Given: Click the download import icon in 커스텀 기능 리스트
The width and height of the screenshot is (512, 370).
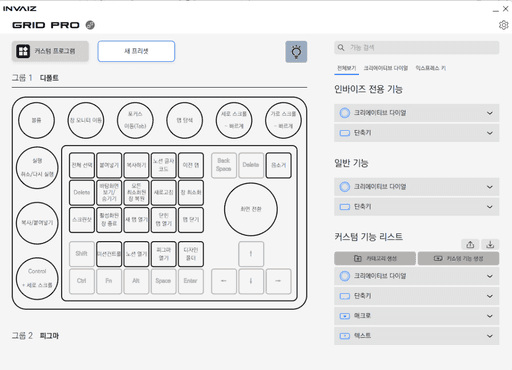Looking at the screenshot, I should tap(490, 244).
